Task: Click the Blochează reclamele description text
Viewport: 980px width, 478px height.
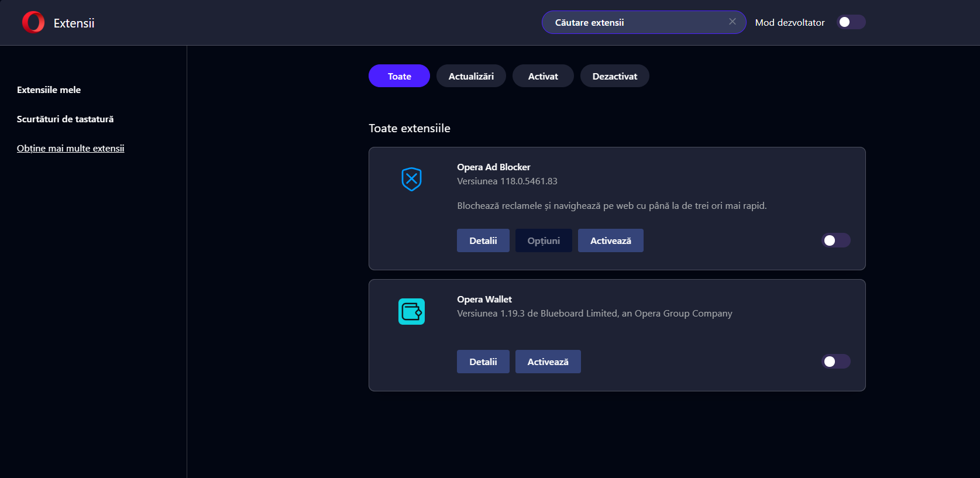Action: point(612,206)
